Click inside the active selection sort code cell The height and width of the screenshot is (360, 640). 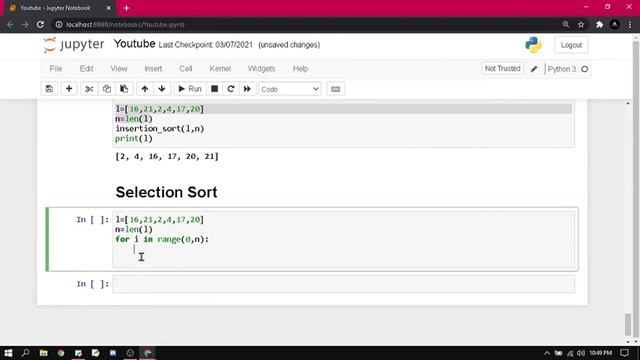[343, 239]
